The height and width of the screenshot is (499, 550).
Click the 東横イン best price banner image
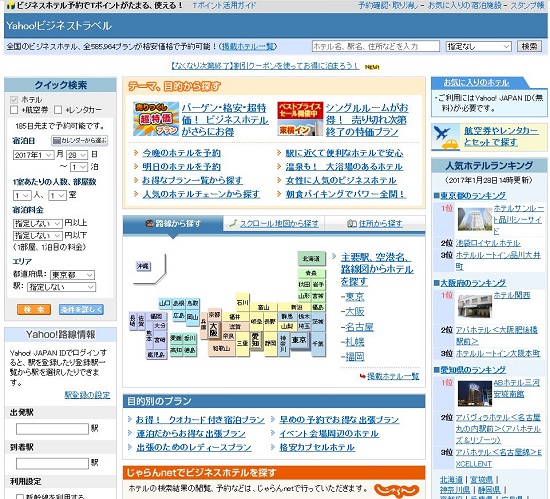pos(300,119)
